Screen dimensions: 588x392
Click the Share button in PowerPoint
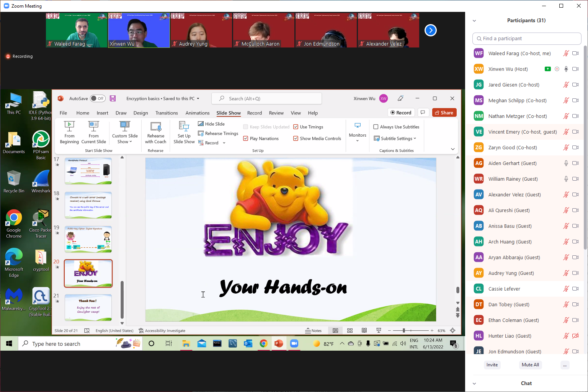click(x=444, y=113)
